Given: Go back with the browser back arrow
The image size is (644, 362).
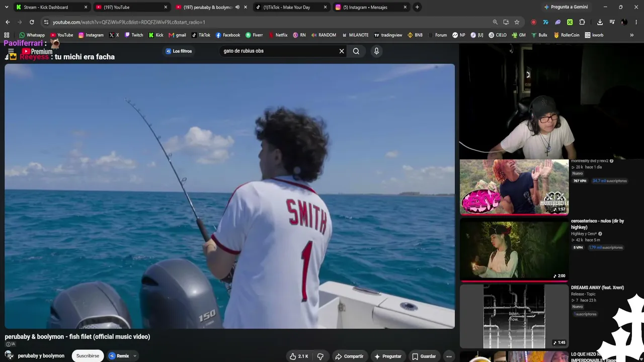Looking at the screenshot, I should (x=8, y=22).
